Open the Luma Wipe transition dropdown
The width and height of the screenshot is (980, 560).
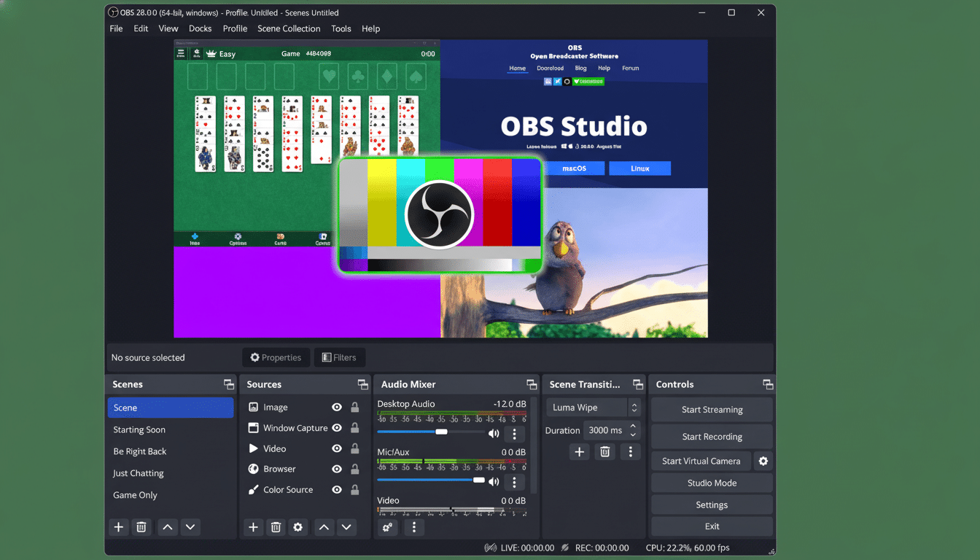coord(588,407)
